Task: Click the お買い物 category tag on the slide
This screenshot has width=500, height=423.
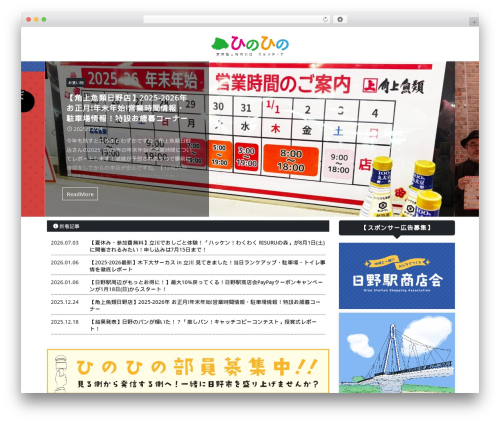Action: (76, 82)
